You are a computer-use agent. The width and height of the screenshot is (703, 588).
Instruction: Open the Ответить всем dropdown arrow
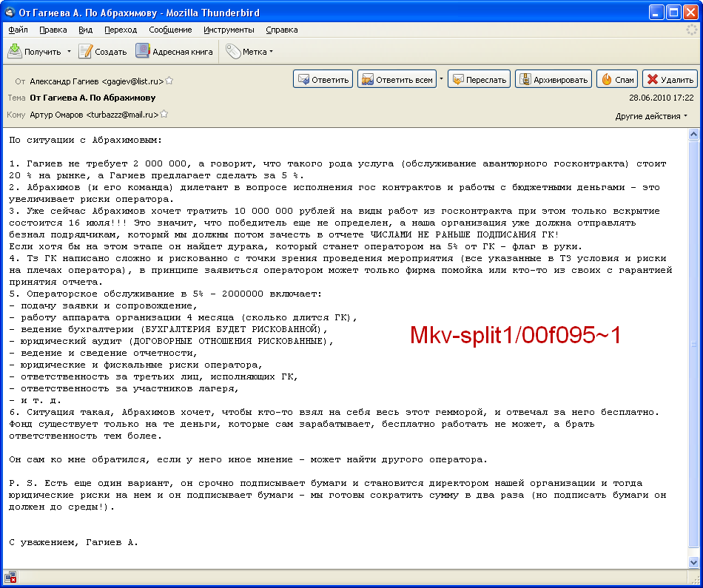pos(442,79)
